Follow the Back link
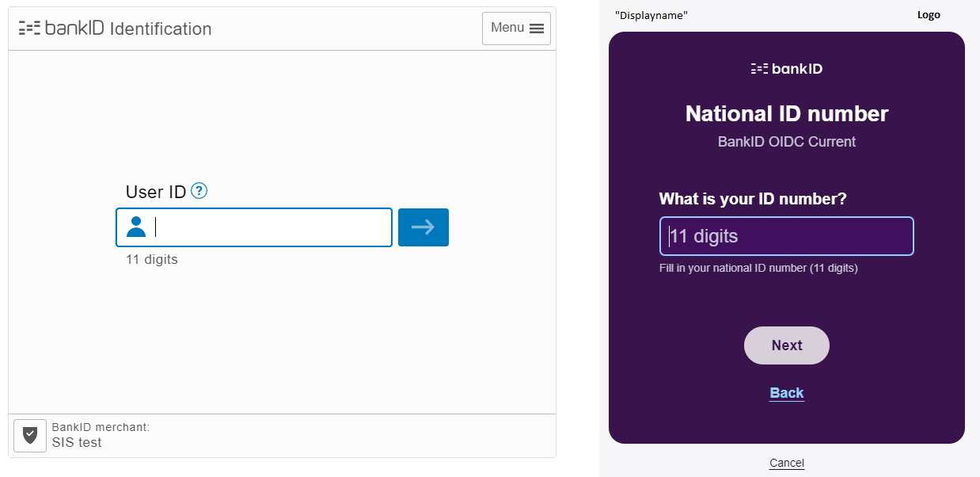Image resolution: width=980 pixels, height=477 pixels. tap(787, 393)
